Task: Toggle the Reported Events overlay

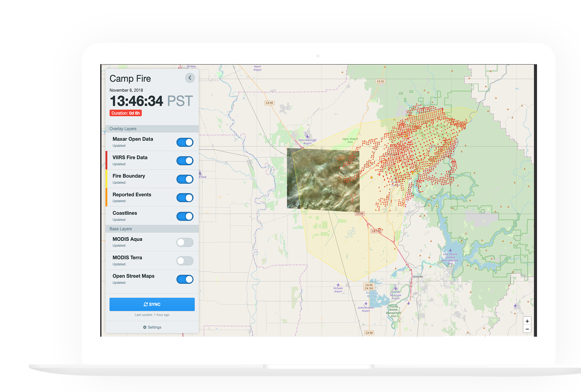Action: click(185, 198)
